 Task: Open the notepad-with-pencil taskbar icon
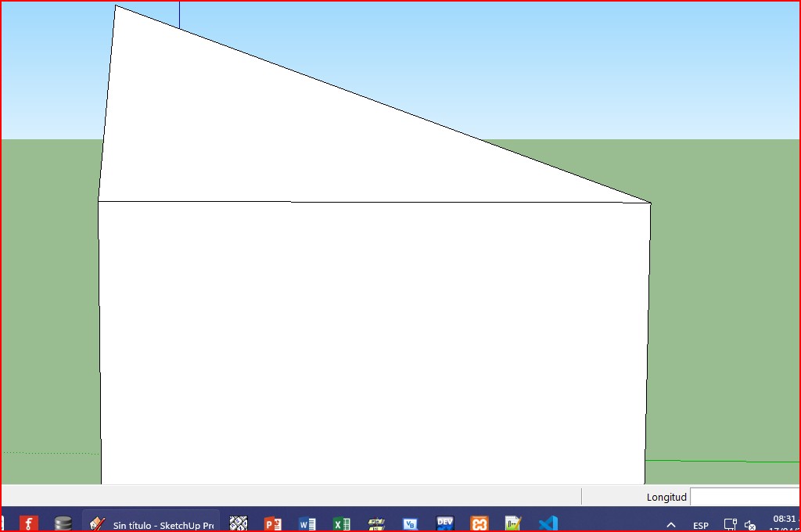(x=513, y=524)
